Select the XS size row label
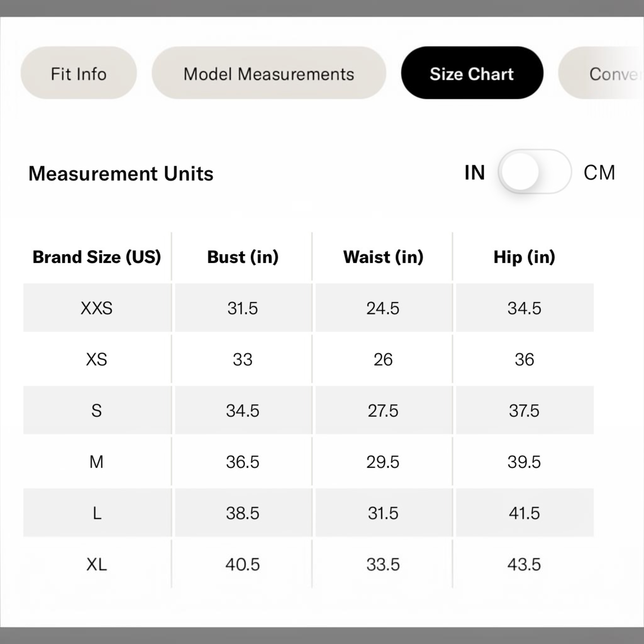Screen dimensions: 644x644 (x=97, y=359)
